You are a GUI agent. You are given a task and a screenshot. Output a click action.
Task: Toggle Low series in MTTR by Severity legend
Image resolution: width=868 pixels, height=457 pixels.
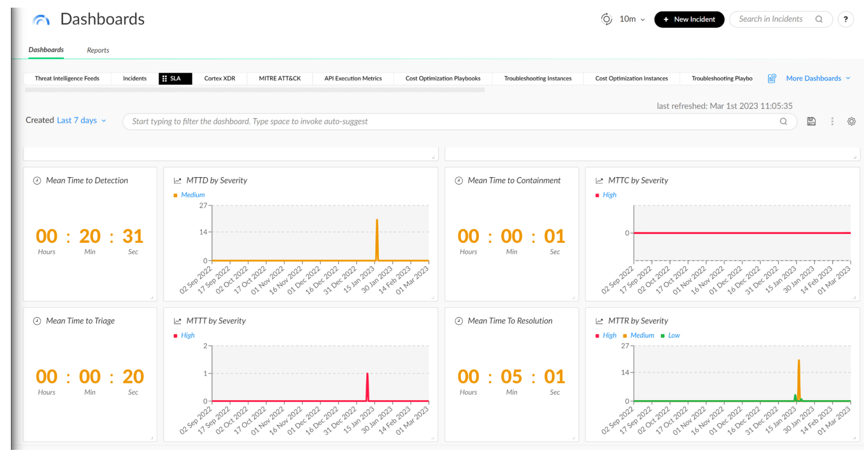coord(673,336)
